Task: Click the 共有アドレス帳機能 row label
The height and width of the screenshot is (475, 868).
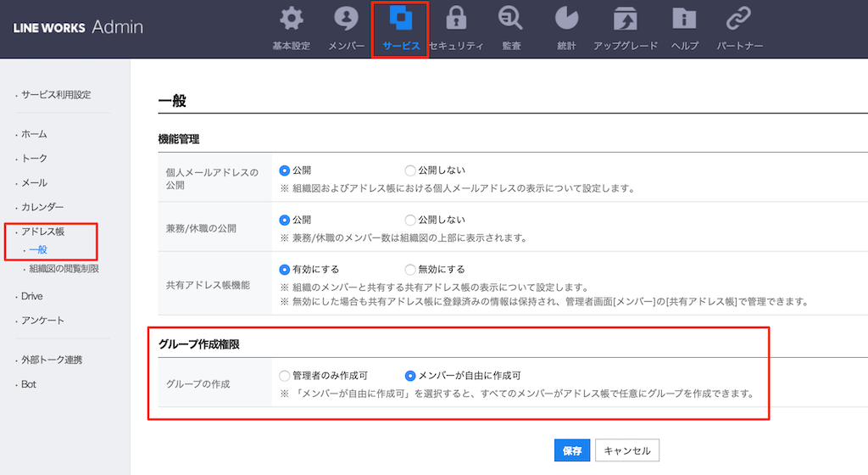Action: [208, 285]
